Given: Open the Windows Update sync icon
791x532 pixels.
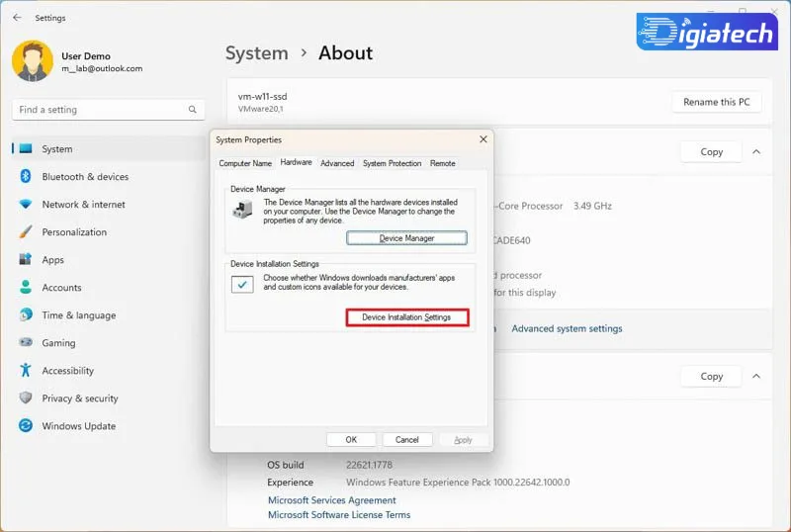Looking at the screenshot, I should pos(26,425).
